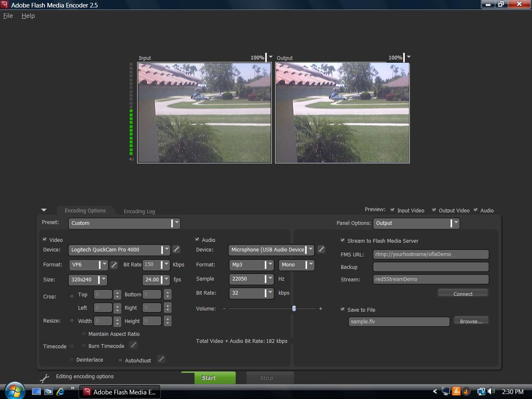
Task: Click Adobe Flash Media Encoder taskbar button
Action: click(x=120, y=392)
